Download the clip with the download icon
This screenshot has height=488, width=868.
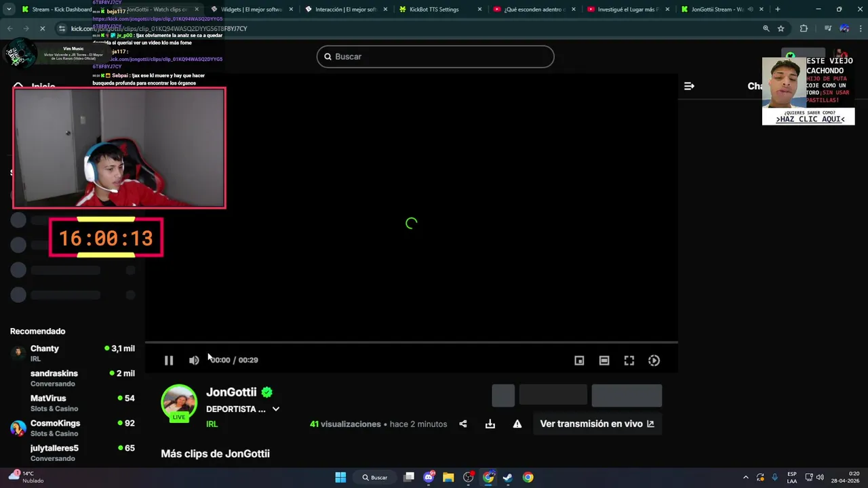coord(490,424)
